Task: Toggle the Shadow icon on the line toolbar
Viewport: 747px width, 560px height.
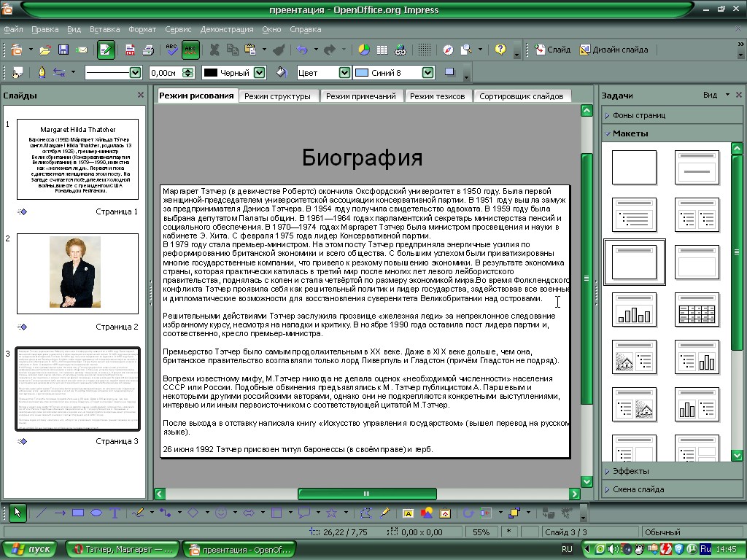Action: tap(449, 72)
